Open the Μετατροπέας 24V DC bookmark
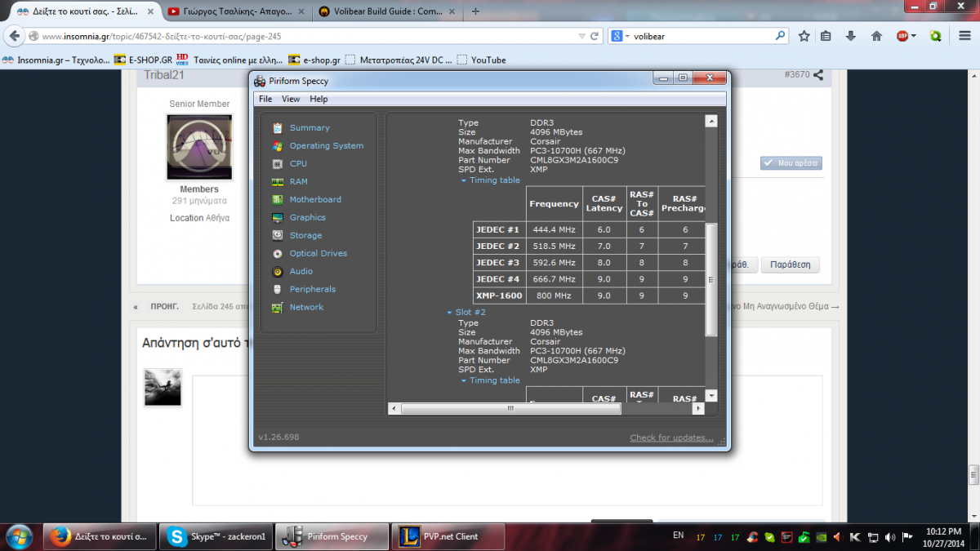This screenshot has height=551, width=980. (398, 60)
